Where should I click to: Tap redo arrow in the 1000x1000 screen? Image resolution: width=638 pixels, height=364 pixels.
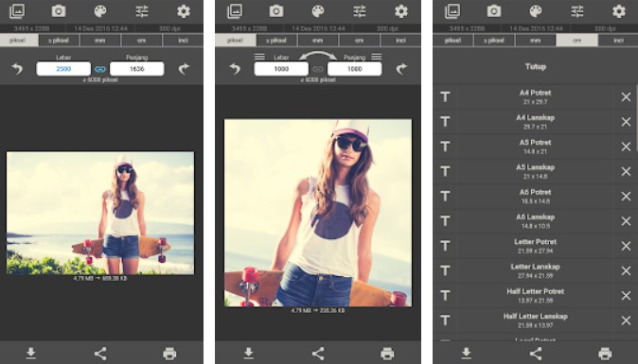(401, 69)
